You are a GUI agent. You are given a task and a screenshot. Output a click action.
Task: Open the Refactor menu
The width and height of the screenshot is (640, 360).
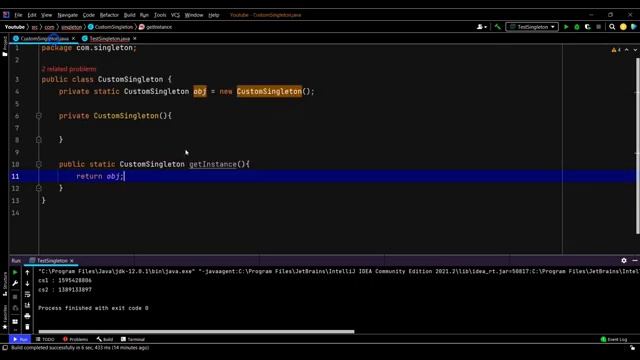point(109,15)
